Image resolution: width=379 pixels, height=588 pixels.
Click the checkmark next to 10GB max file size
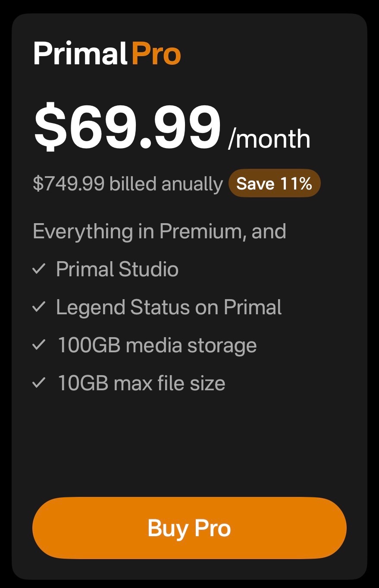(39, 383)
